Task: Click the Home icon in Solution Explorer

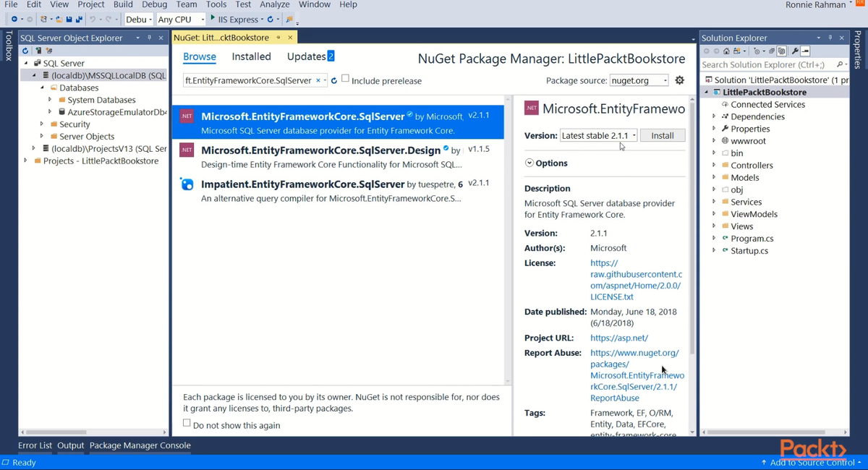Action: 726,51
